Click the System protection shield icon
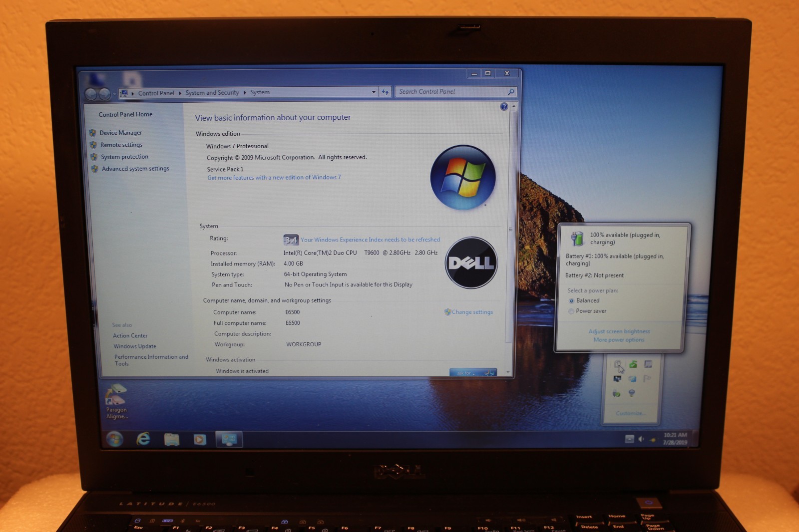This screenshot has height=532, width=799. point(94,157)
